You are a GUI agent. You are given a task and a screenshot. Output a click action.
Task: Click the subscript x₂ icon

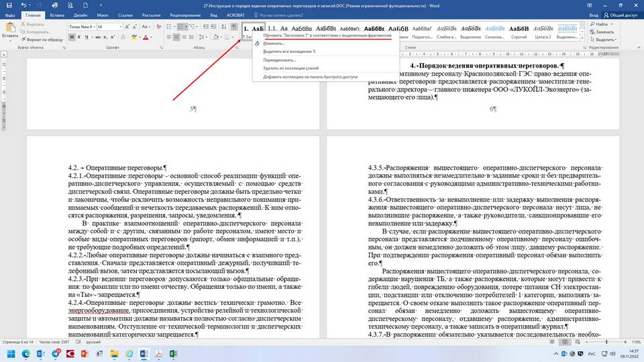tap(105, 38)
